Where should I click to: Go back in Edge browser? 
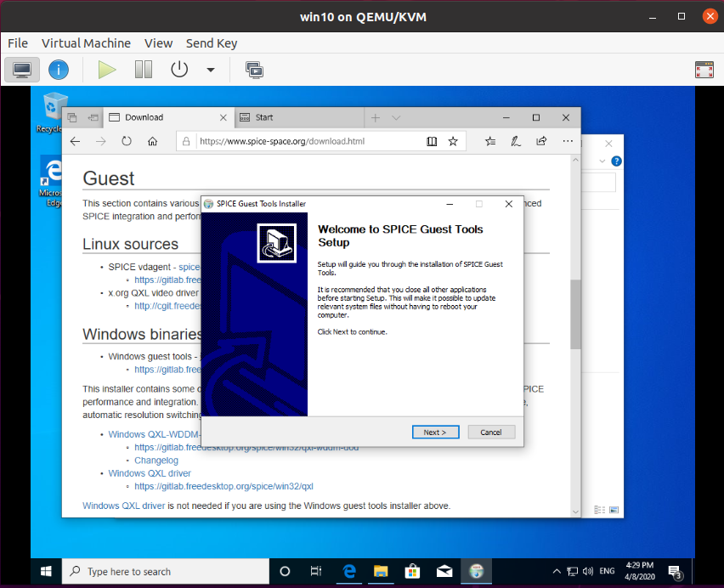tap(75, 141)
